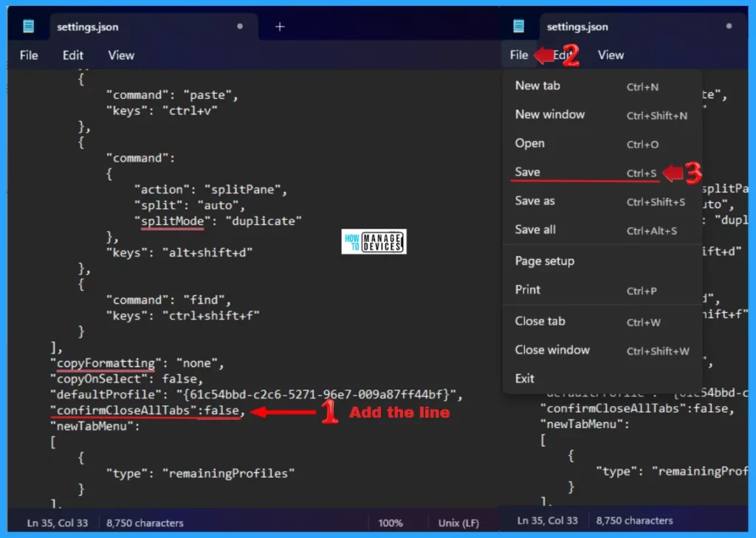The width and height of the screenshot is (756, 538).
Task: Choose New window from File menu
Action: 602,114
